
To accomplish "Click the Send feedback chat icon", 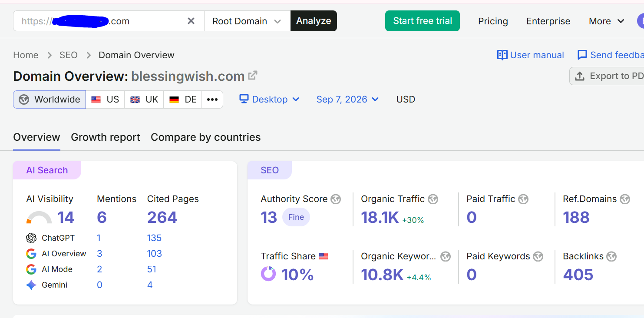I will click(x=582, y=55).
